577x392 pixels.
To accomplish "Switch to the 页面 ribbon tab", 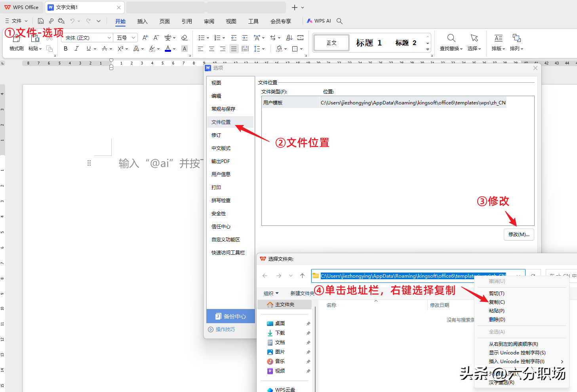I will [x=165, y=21].
